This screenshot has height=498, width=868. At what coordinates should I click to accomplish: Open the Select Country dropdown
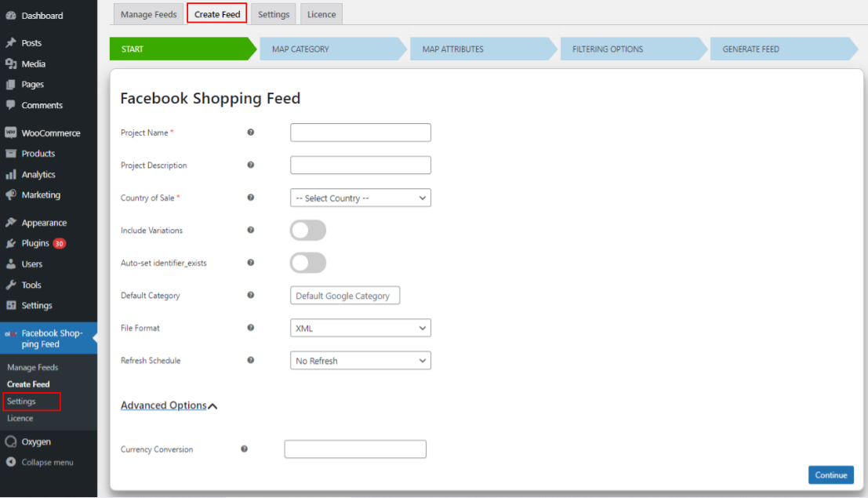coord(360,198)
